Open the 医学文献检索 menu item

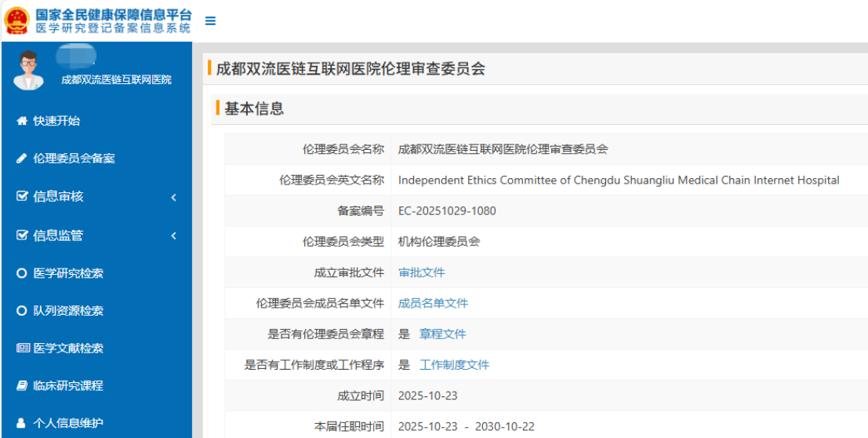(x=68, y=349)
